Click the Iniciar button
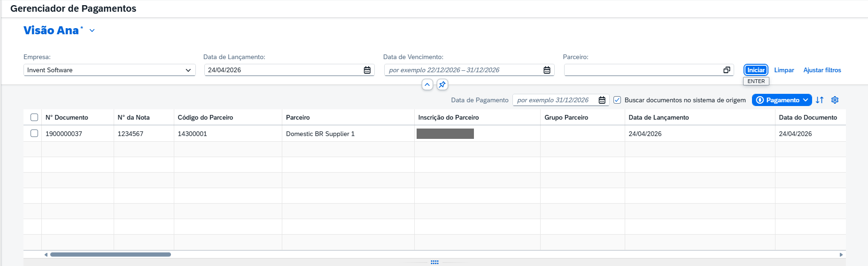Image resolution: width=868 pixels, height=266 pixels. coord(756,70)
